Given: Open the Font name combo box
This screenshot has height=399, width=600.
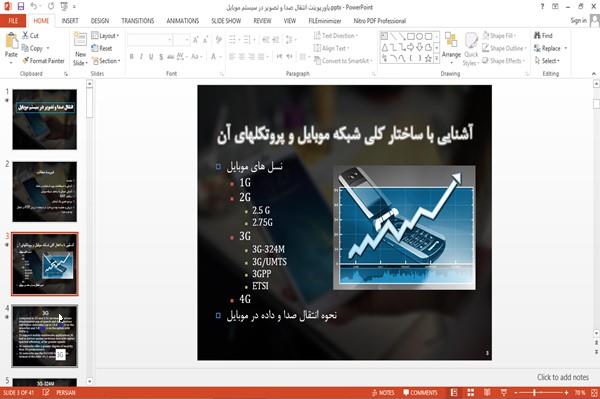Looking at the screenshot, I should point(149,40).
